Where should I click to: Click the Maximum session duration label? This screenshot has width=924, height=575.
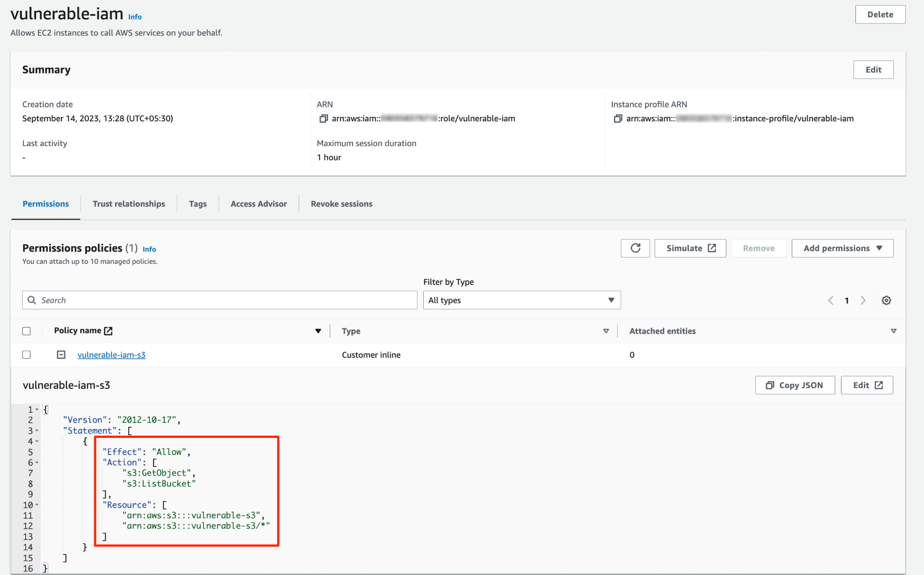click(x=366, y=143)
